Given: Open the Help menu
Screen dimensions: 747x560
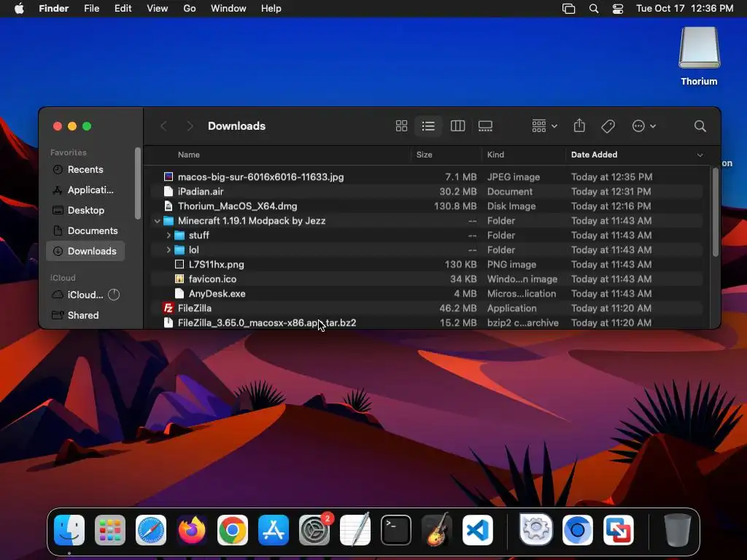Looking at the screenshot, I should click(271, 9).
